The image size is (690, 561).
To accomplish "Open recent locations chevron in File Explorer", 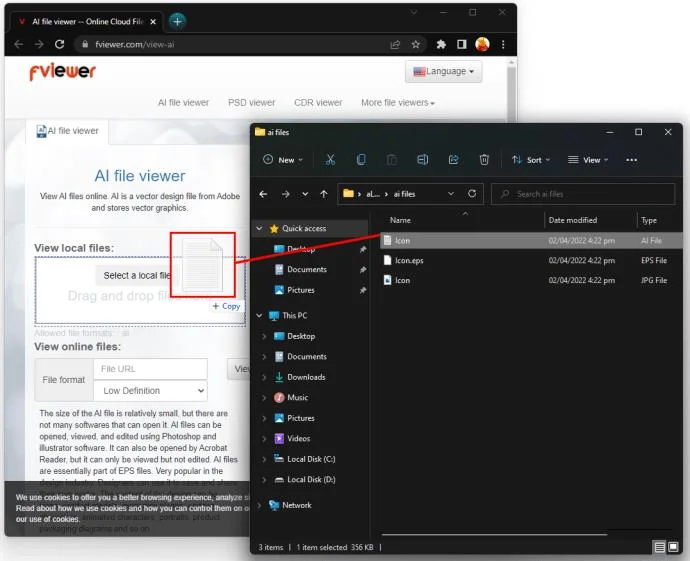I will [305, 194].
